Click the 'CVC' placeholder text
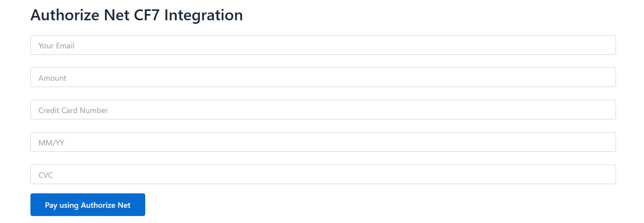644x223 pixels. pyautogui.click(x=46, y=175)
